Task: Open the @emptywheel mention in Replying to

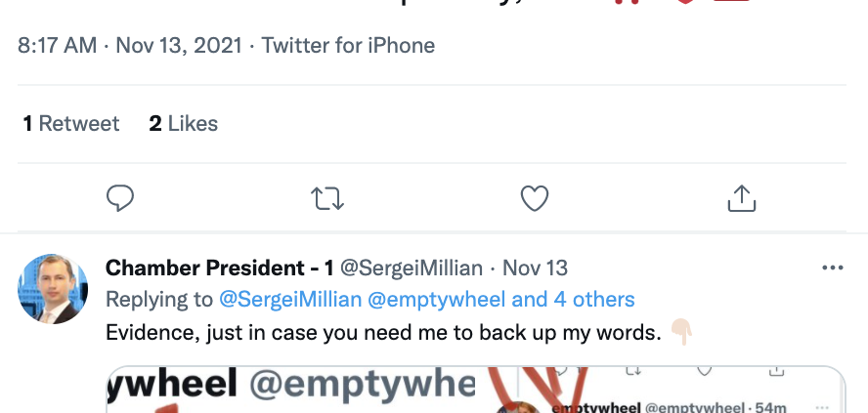Action: click(437, 299)
